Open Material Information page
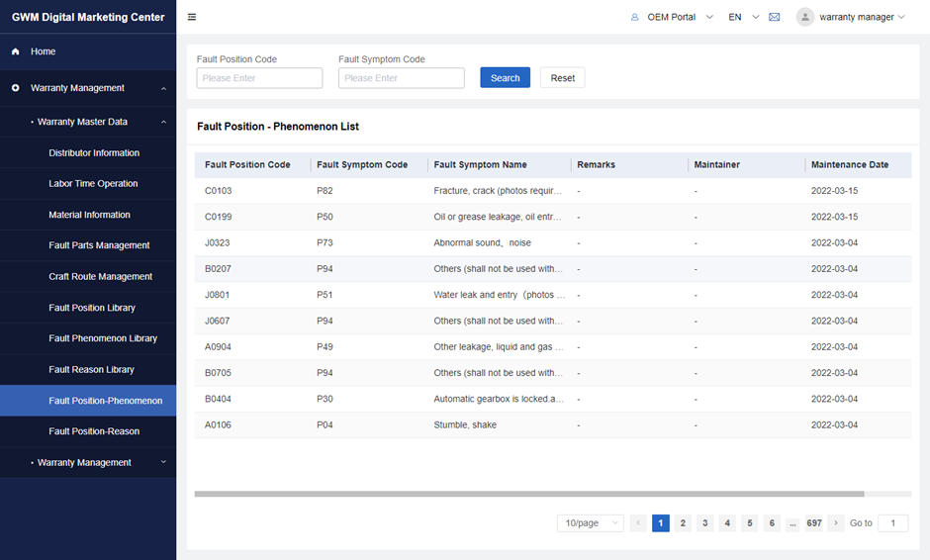Viewport: 930px width, 560px height. [88, 215]
